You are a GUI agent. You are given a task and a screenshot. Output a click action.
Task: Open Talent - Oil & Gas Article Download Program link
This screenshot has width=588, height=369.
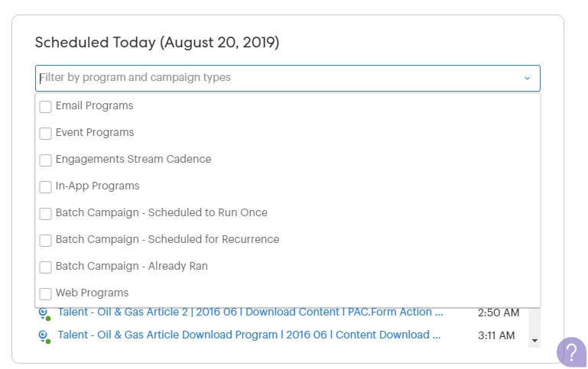(x=249, y=335)
